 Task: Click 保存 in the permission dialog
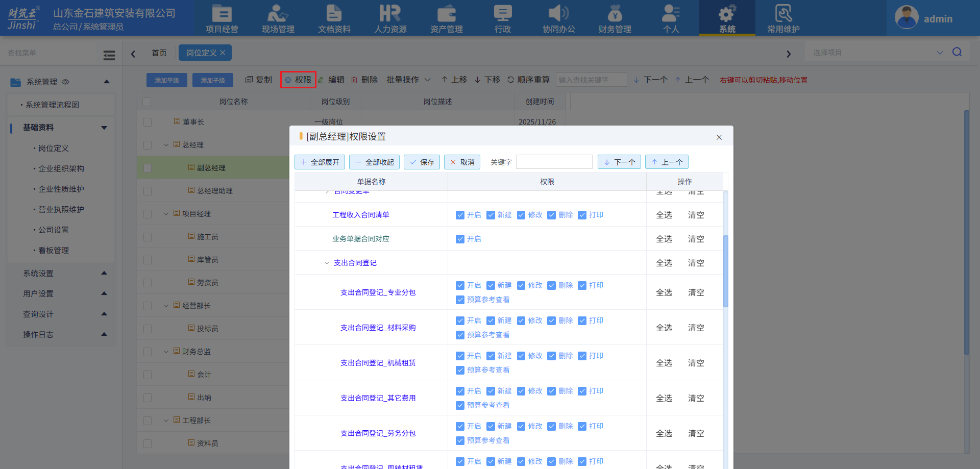click(422, 162)
